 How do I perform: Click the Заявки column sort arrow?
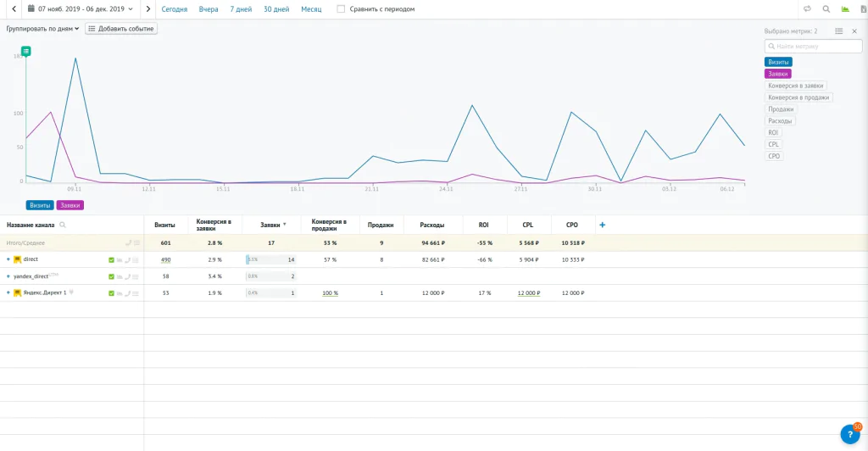coord(285,225)
